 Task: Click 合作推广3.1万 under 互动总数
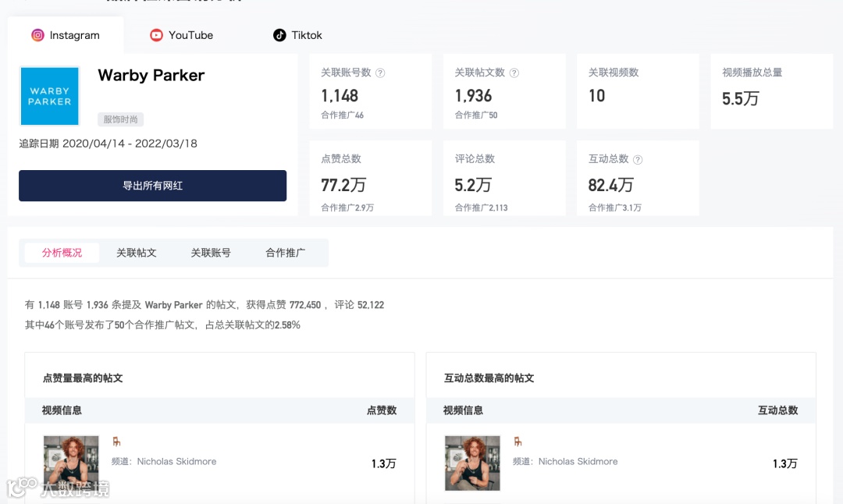(x=615, y=208)
